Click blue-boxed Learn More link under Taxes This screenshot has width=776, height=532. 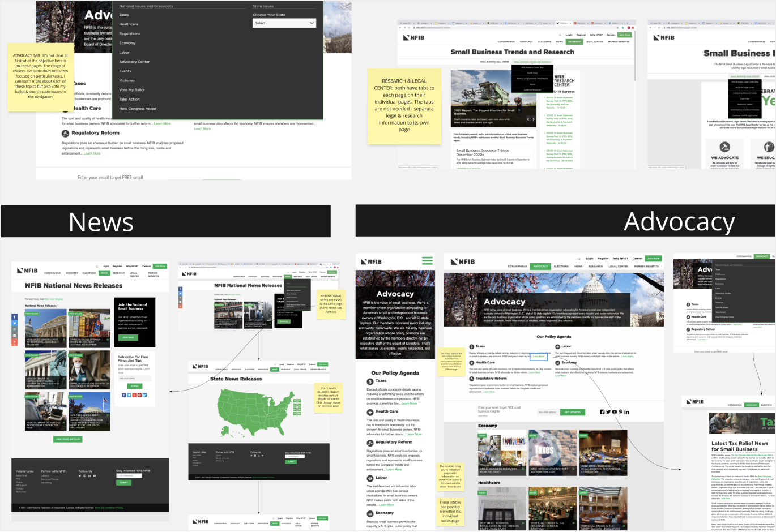pyautogui.click(x=539, y=357)
